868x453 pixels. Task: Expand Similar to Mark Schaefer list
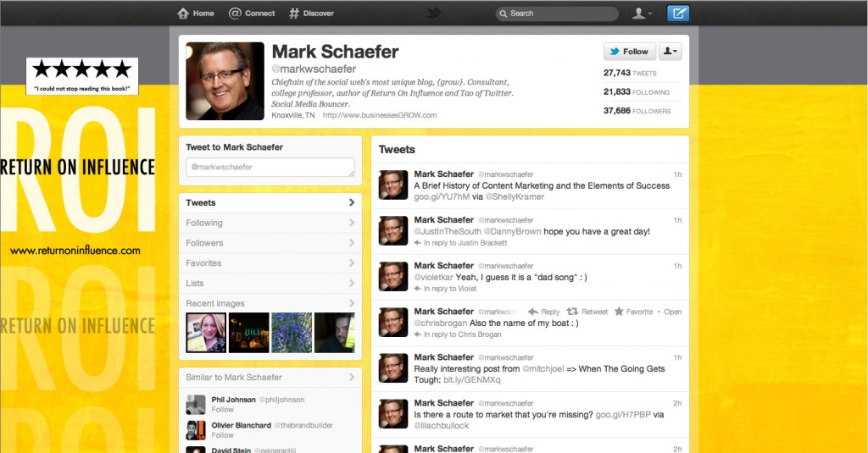(x=270, y=378)
